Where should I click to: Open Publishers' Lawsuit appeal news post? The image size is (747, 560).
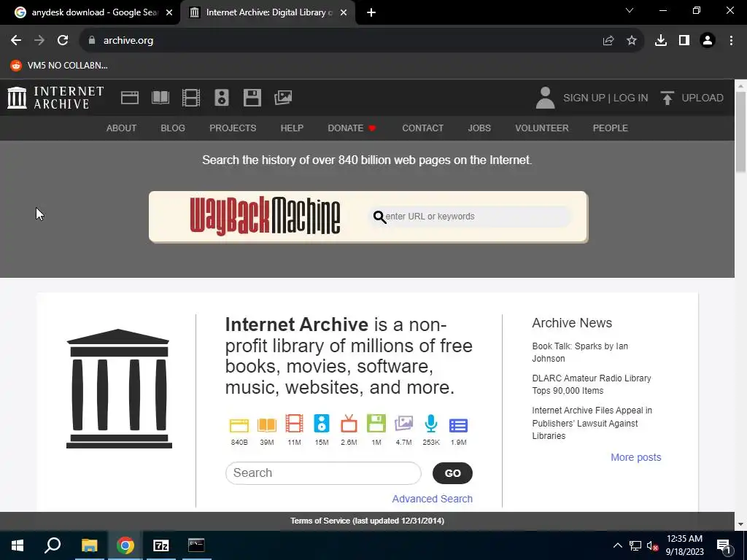[592, 423]
